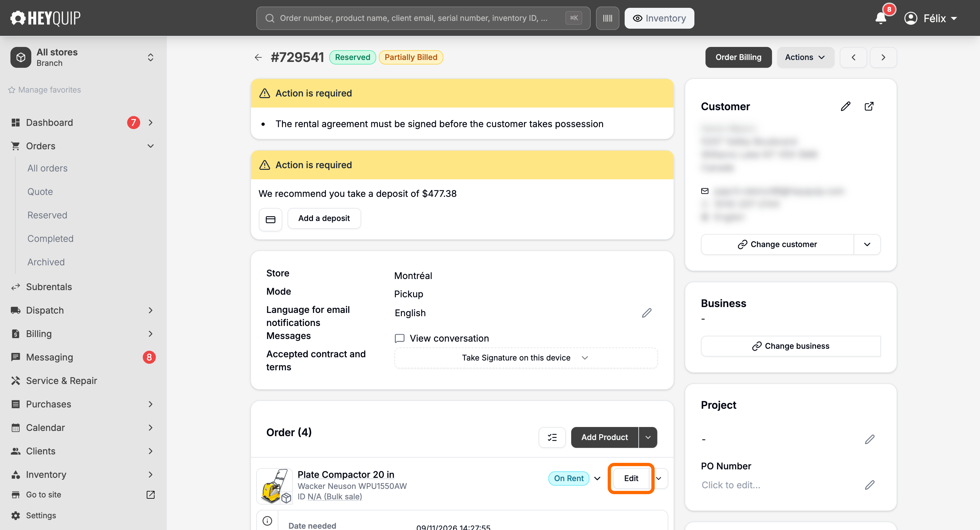Viewport: 980px width, 530px height.
Task: Open the On Rent status dropdown
Action: (x=574, y=478)
